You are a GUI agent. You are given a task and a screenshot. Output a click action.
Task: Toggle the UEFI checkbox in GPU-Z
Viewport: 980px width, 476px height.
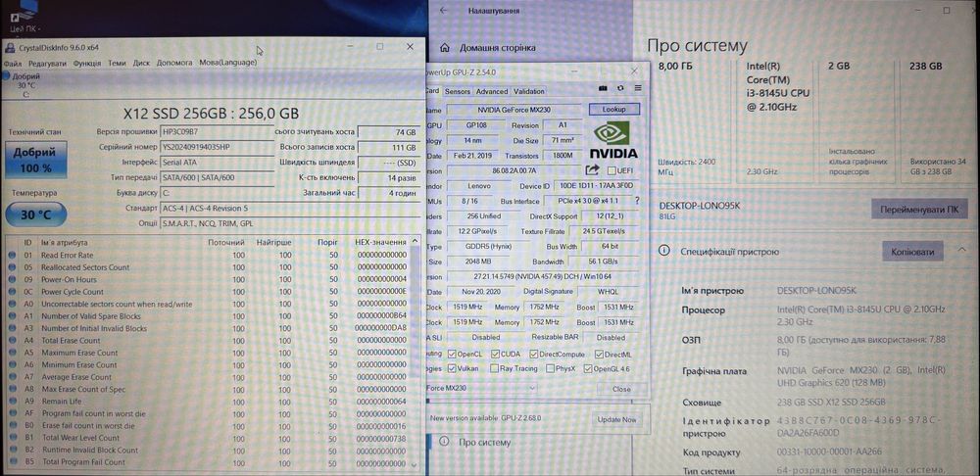(612, 170)
